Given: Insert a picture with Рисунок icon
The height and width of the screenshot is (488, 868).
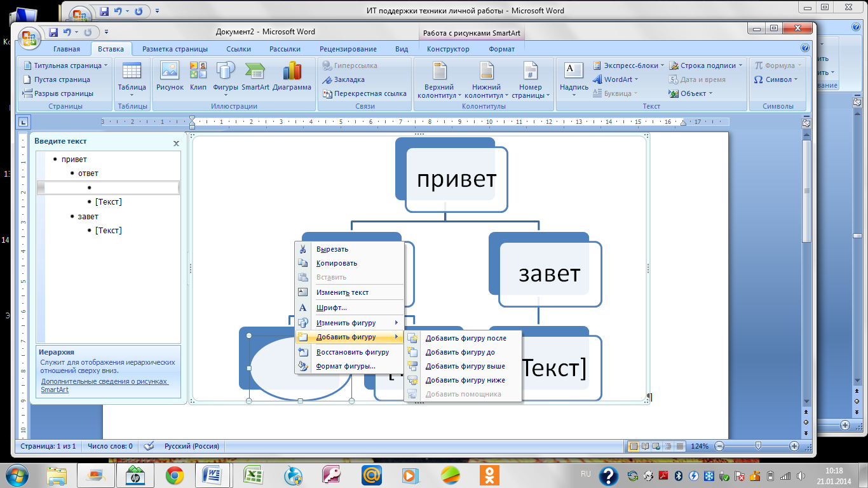Looking at the screenshot, I should 170,77.
